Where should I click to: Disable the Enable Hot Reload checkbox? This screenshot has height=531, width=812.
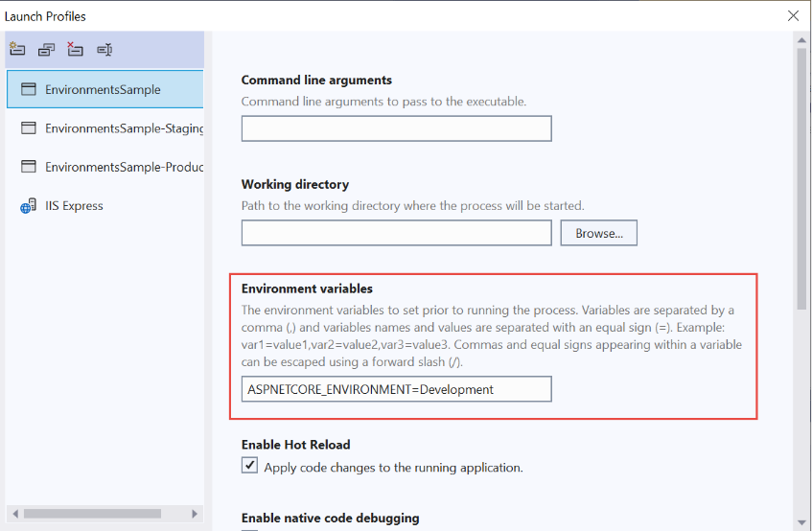click(249, 465)
